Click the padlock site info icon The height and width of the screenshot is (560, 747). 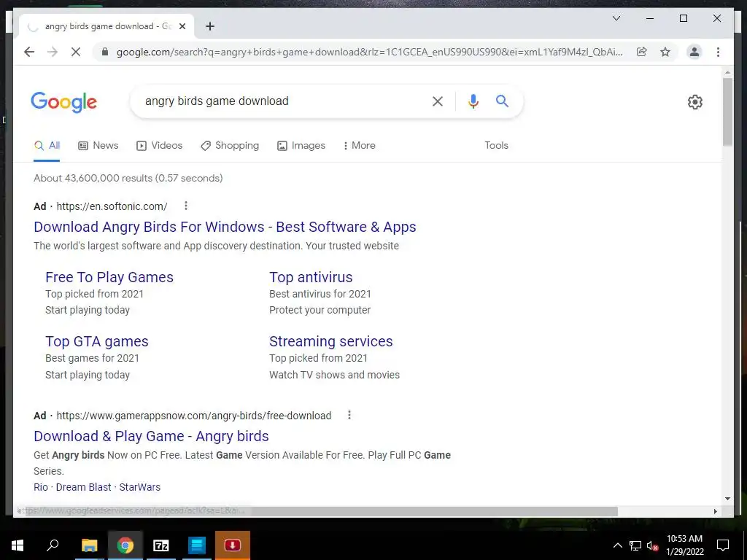click(x=105, y=52)
